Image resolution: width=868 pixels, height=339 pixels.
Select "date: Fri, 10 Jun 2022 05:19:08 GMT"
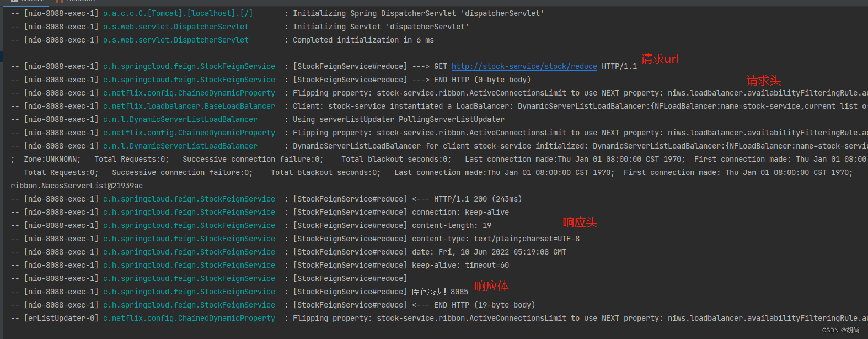click(489, 252)
